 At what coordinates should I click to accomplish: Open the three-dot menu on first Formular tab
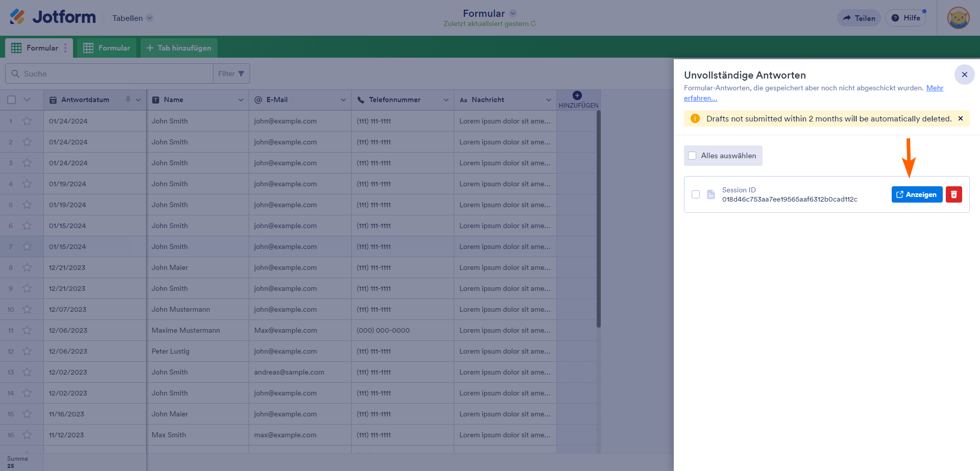tap(65, 48)
